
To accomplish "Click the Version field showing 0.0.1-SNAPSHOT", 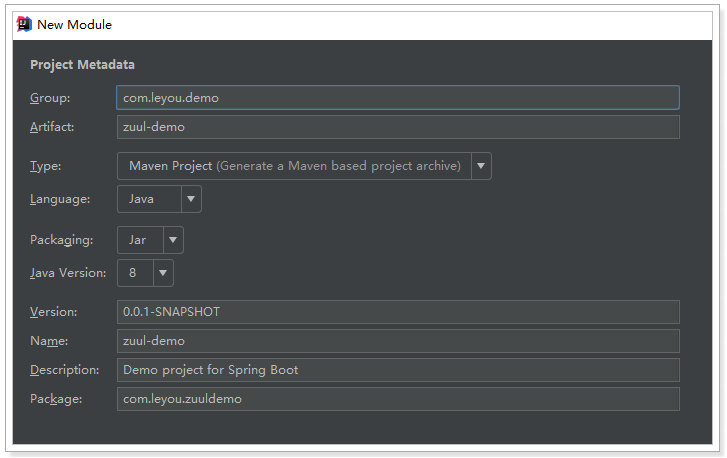I will point(398,312).
